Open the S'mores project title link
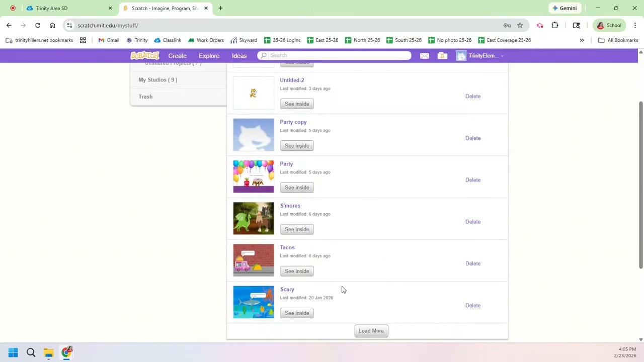Image resolution: width=644 pixels, height=362 pixels. coord(290,206)
